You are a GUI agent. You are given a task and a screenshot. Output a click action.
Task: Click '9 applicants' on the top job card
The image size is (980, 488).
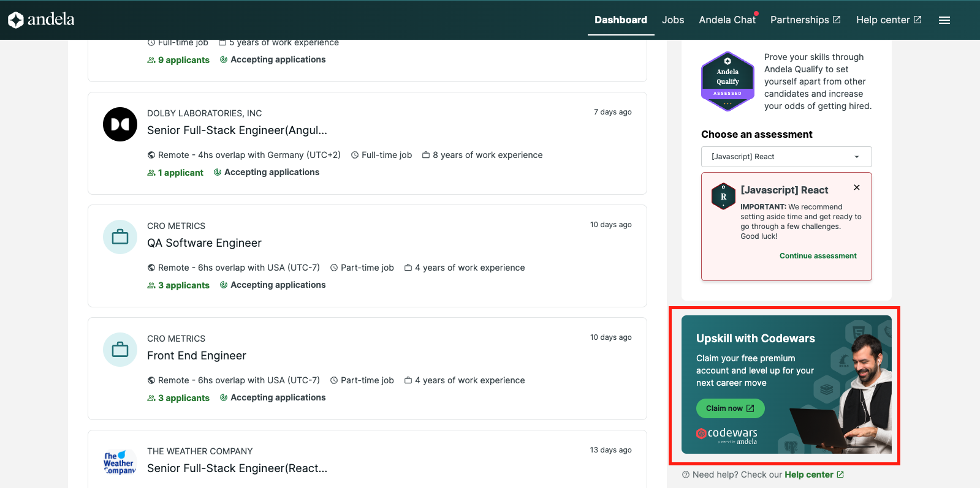pyautogui.click(x=184, y=60)
